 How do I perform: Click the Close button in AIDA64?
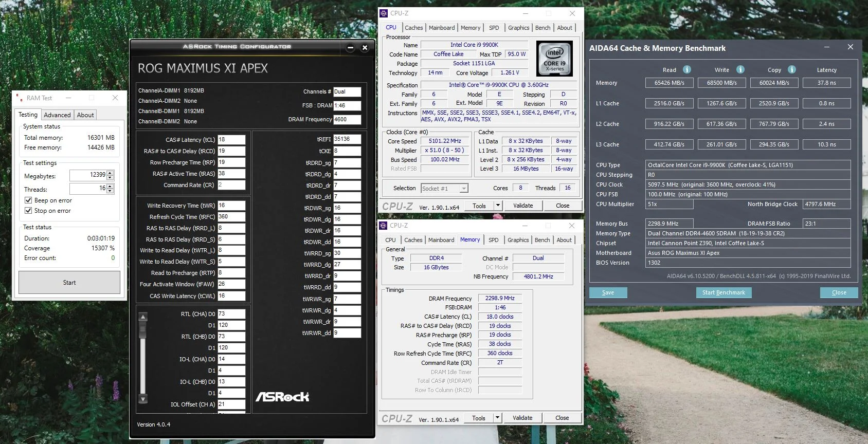pos(839,292)
